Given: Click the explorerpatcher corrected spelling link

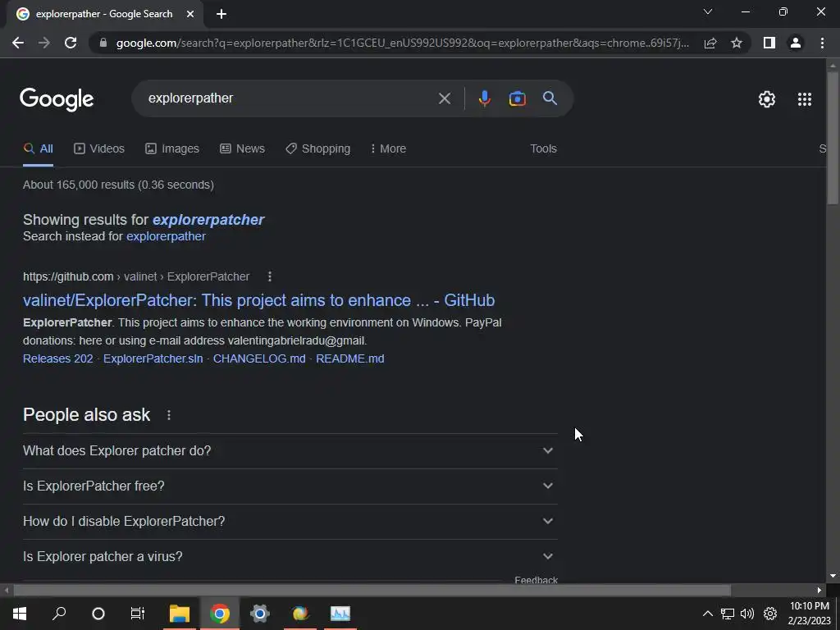Looking at the screenshot, I should point(208,220).
